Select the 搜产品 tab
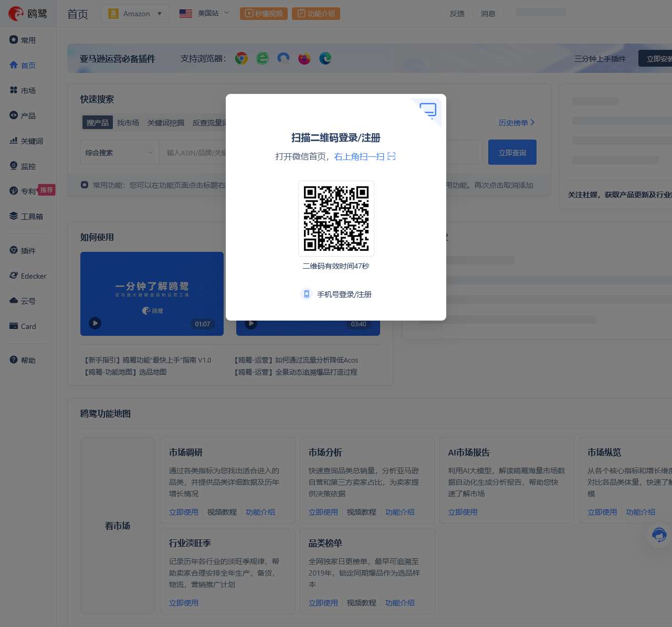Screen dimensions: 672x627 (98, 122)
